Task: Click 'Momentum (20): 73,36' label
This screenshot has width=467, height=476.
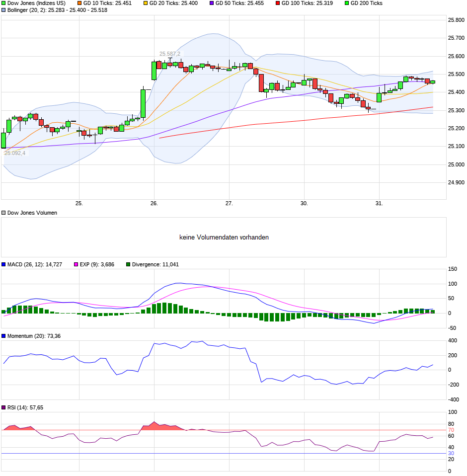Action: point(34,336)
